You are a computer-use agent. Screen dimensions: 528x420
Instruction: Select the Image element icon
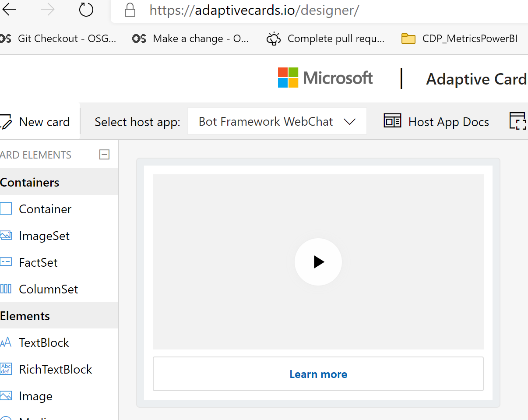pos(7,395)
